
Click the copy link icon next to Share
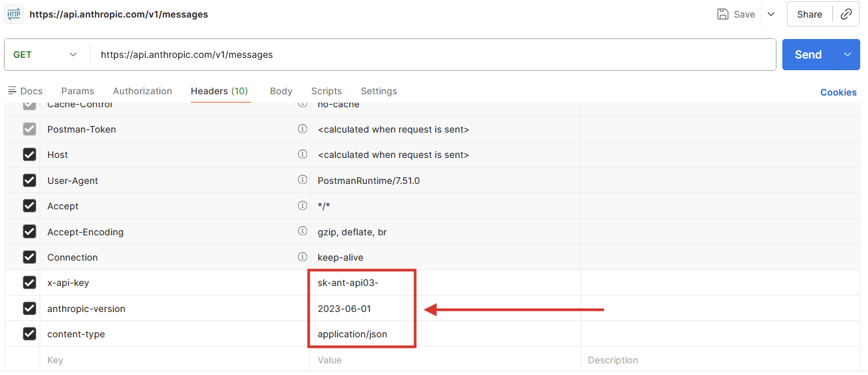pos(847,14)
